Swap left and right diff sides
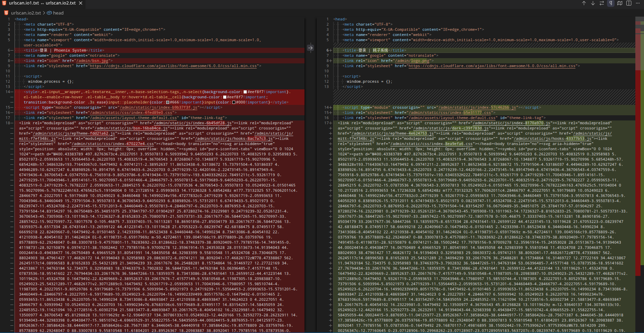This screenshot has height=333, width=644. 602,3
